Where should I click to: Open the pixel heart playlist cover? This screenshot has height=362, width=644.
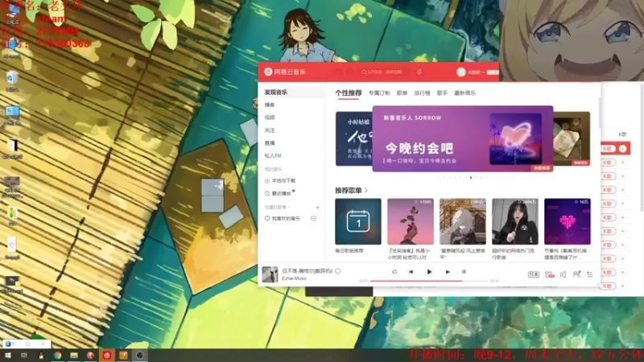coord(568,222)
